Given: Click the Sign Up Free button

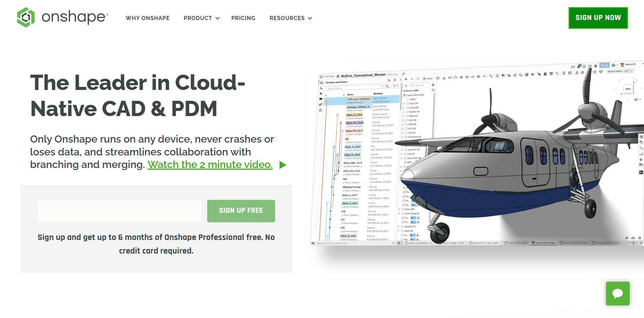Looking at the screenshot, I should 241,211.
